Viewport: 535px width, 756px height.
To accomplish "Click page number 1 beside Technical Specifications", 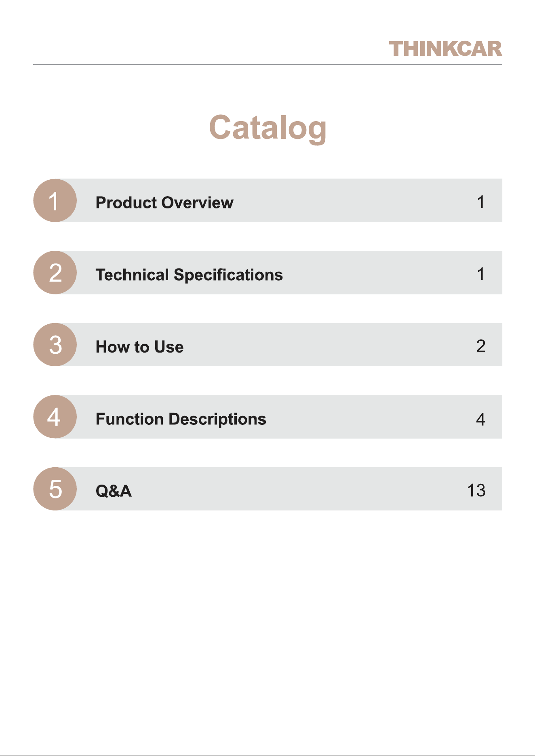I will (x=481, y=274).
